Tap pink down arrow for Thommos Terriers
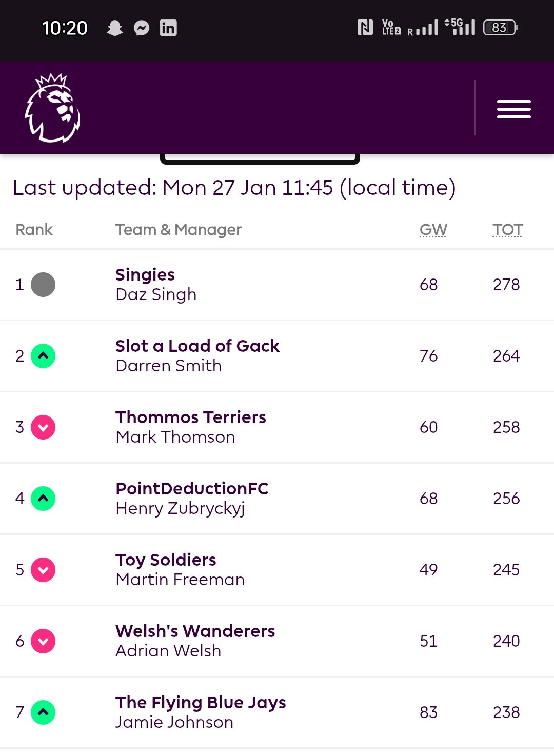 coord(43,427)
